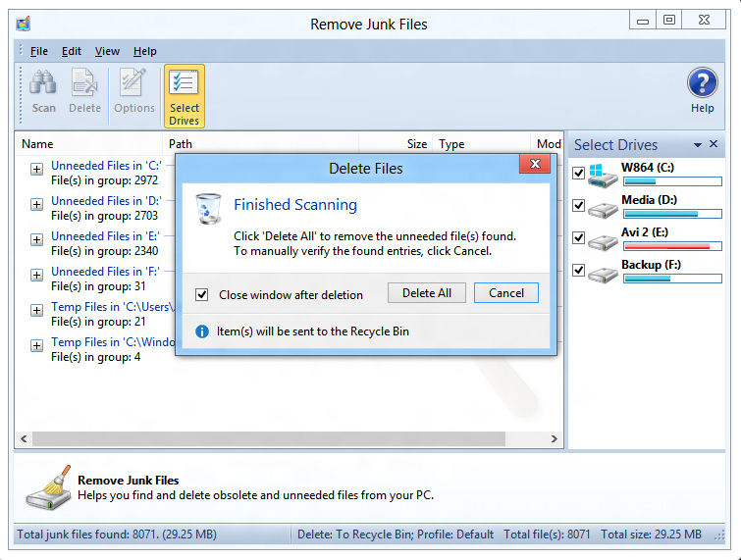Viewport: 741px width, 560px height.
Task: Close the Select Drives side panel
Action: click(714, 144)
